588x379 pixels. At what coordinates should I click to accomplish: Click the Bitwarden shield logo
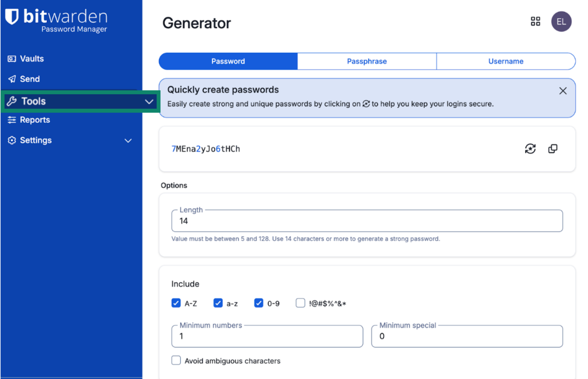tap(12, 16)
